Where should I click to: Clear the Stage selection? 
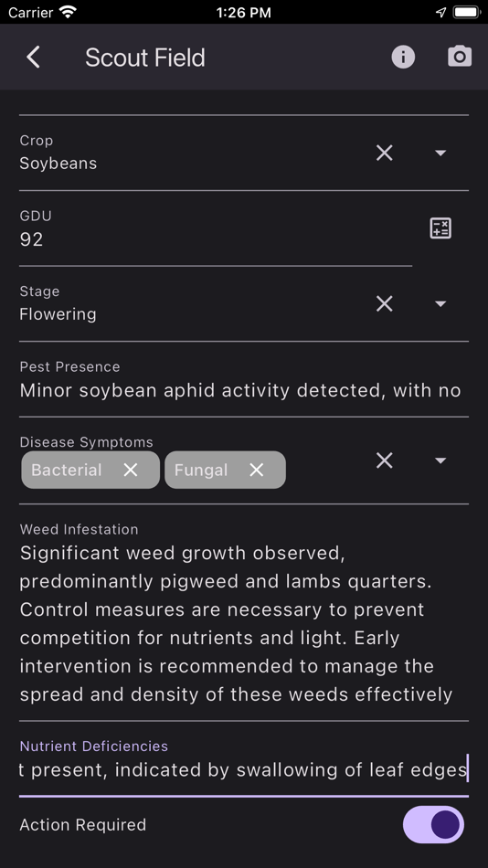pyautogui.click(x=385, y=303)
